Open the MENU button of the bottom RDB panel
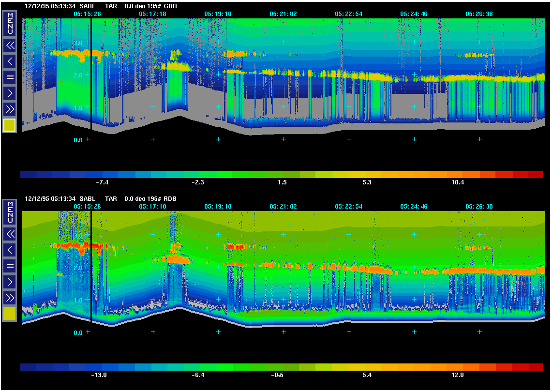The image size is (552, 392). [10, 212]
